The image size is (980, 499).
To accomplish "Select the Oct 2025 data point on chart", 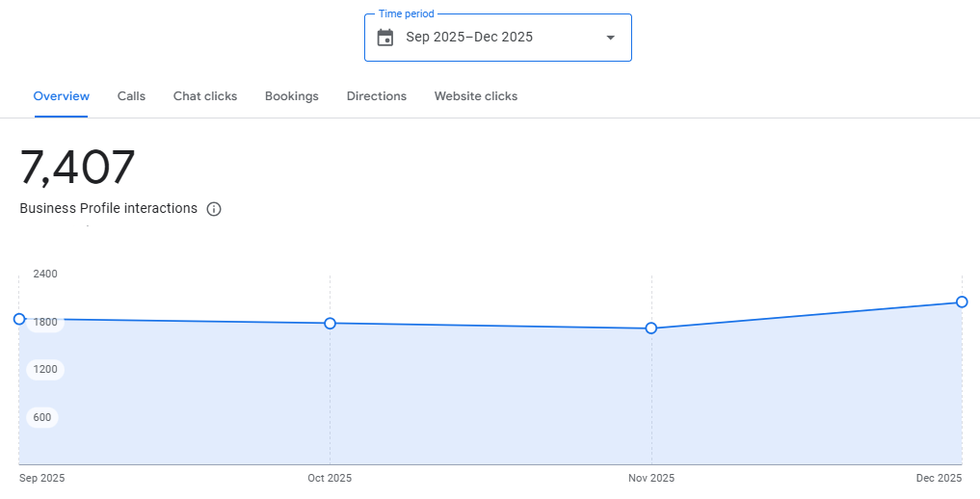I will (x=330, y=323).
